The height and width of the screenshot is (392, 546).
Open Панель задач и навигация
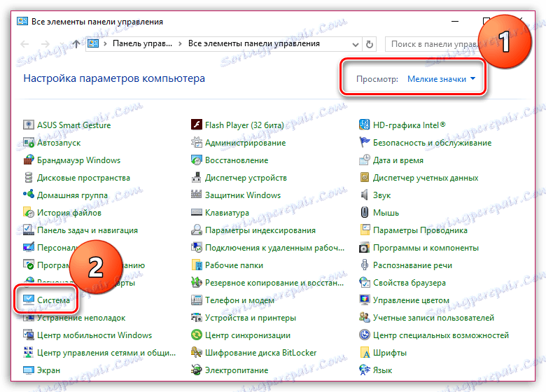87,230
